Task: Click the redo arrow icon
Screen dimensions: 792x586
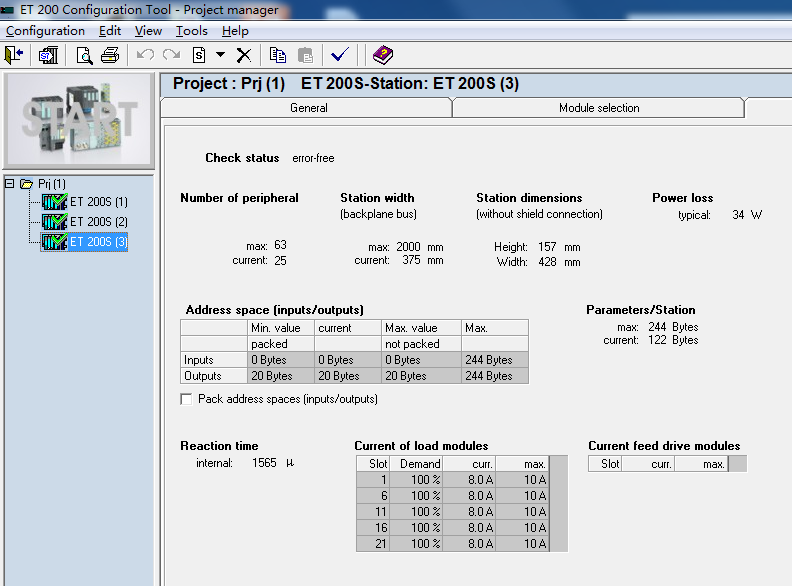Action: point(171,55)
